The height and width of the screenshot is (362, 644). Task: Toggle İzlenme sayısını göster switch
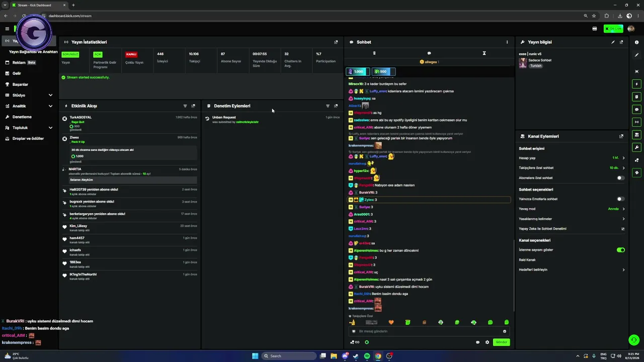click(621, 250)
